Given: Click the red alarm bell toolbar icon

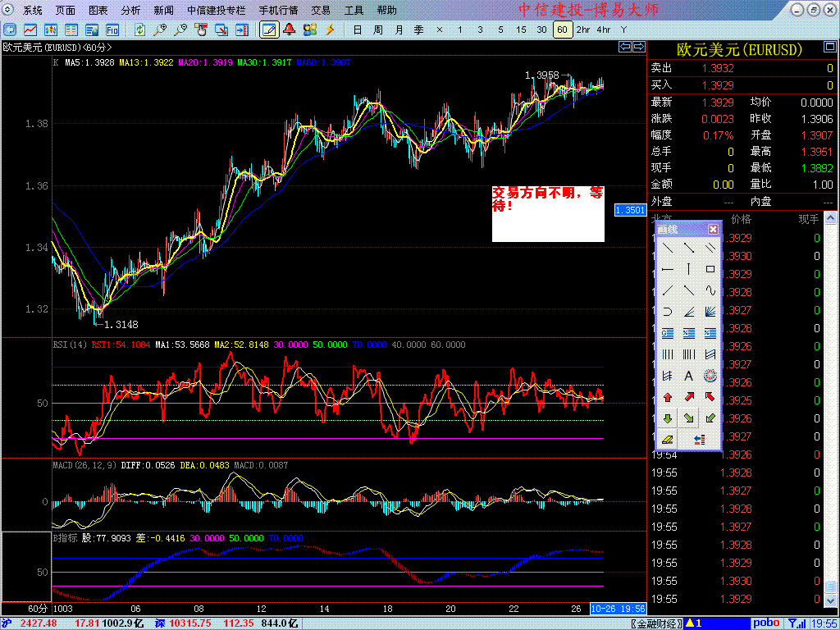Looking at the screenshot, I should tap(290, 30).
